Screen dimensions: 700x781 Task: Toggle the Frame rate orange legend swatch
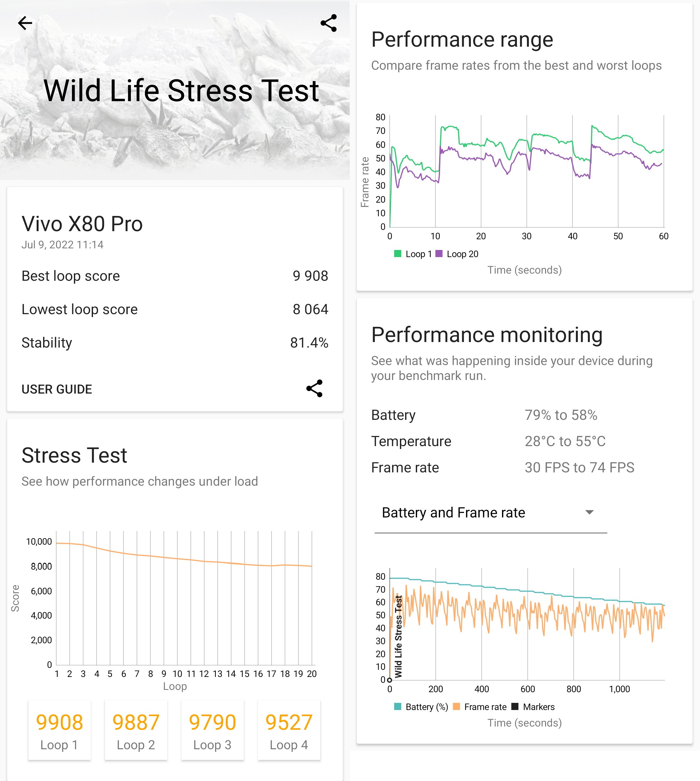coord(457,707)
